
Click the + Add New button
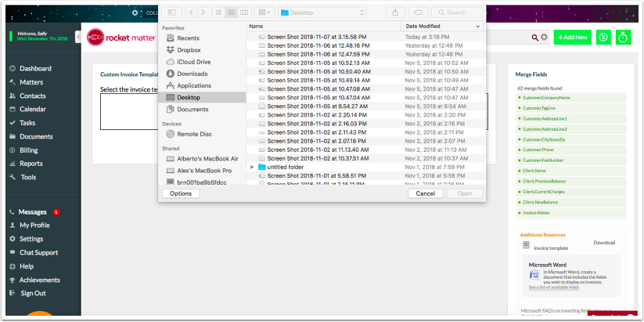573,37
